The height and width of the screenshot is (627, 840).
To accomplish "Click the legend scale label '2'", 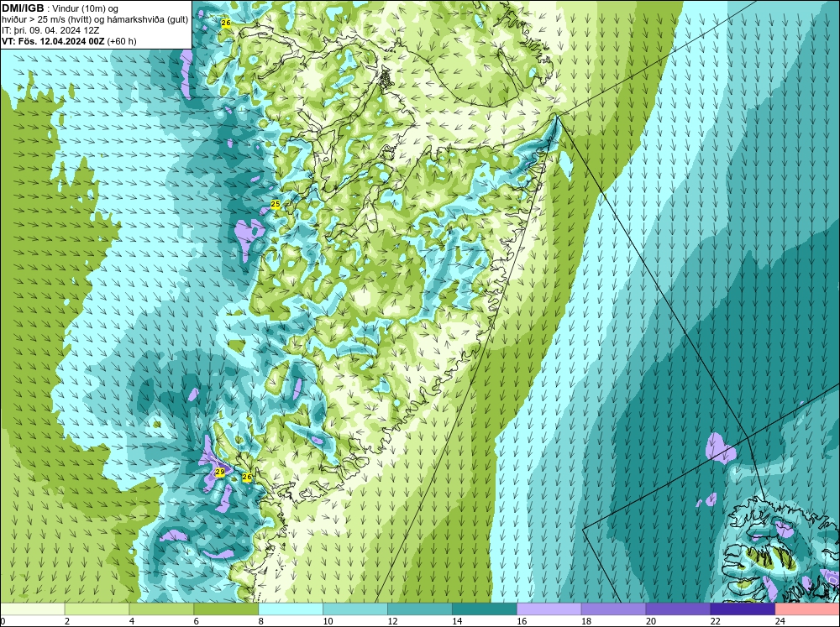I will [67, 622].
